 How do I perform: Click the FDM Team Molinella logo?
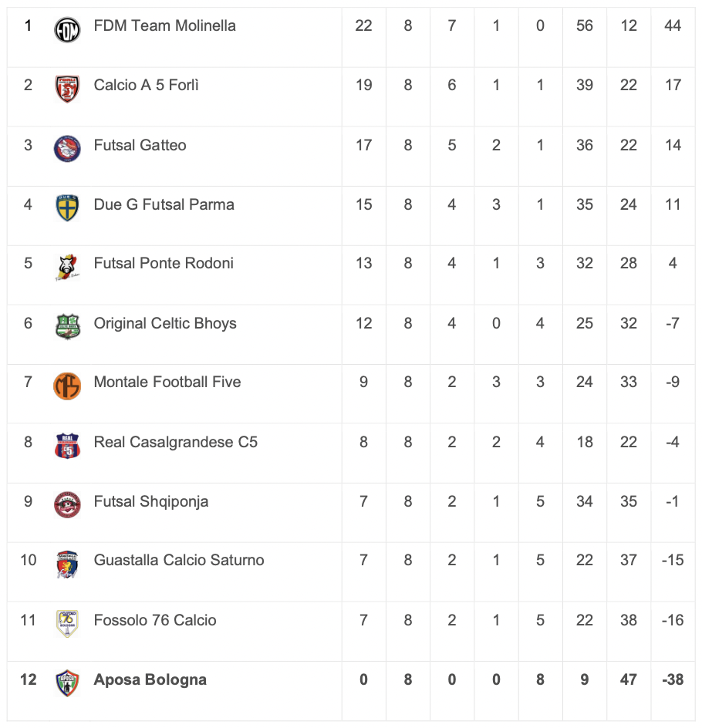[x=68, y=30]
